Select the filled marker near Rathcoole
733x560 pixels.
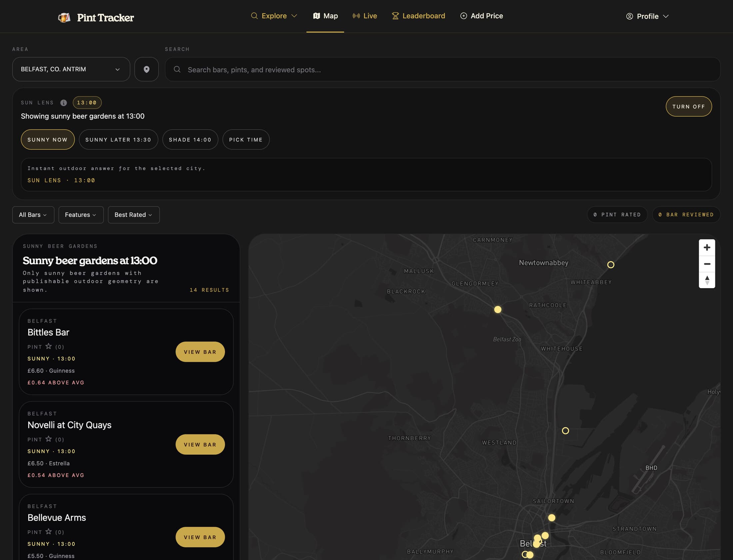coord(497,310)
